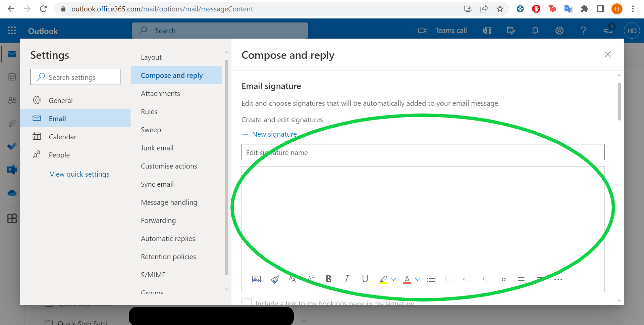The height and width of the screenshot is (325, 644).
Task: Create a New signature
Action: coord(269,134)
